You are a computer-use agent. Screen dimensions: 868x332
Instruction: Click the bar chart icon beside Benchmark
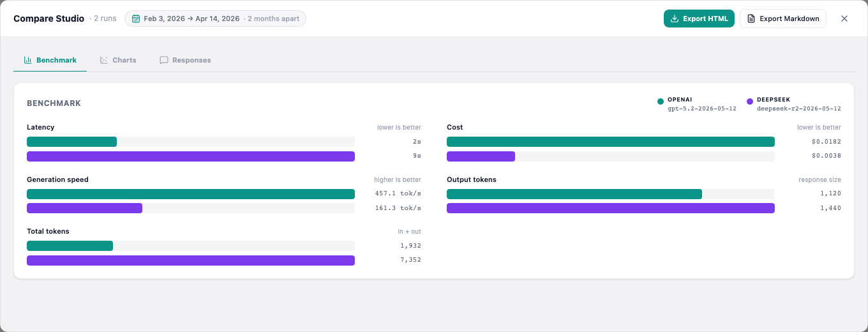(x=28, y=60)
